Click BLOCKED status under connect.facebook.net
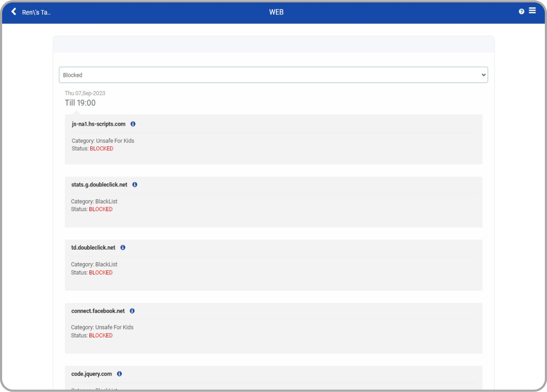The height and width of the screenshot is (392, 547). (101, 335)
